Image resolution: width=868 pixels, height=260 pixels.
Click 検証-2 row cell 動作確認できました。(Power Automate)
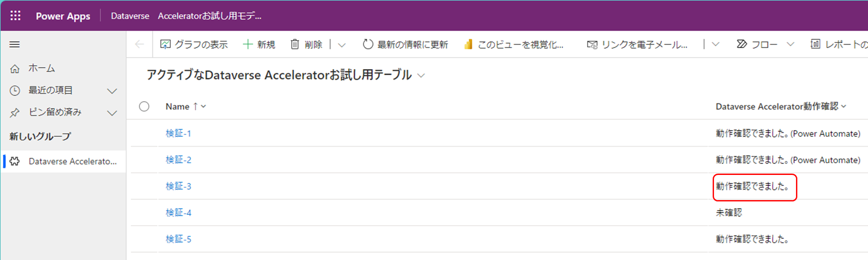pos(788,160)
